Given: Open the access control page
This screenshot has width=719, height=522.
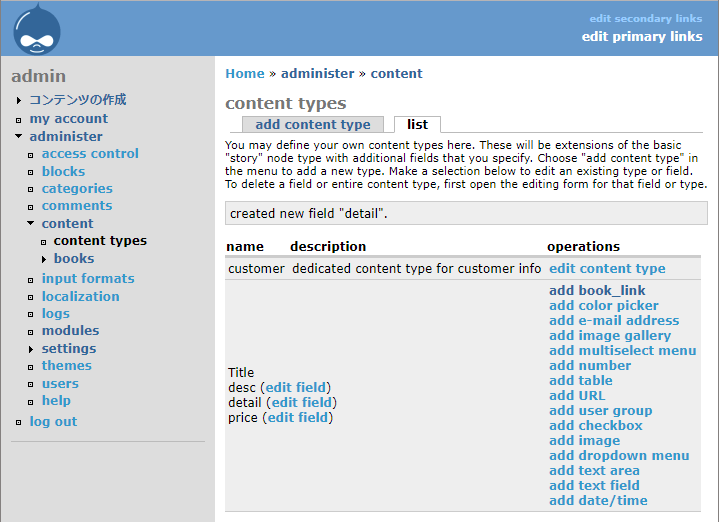Looking at the screenshot, I should coord(90,153).
